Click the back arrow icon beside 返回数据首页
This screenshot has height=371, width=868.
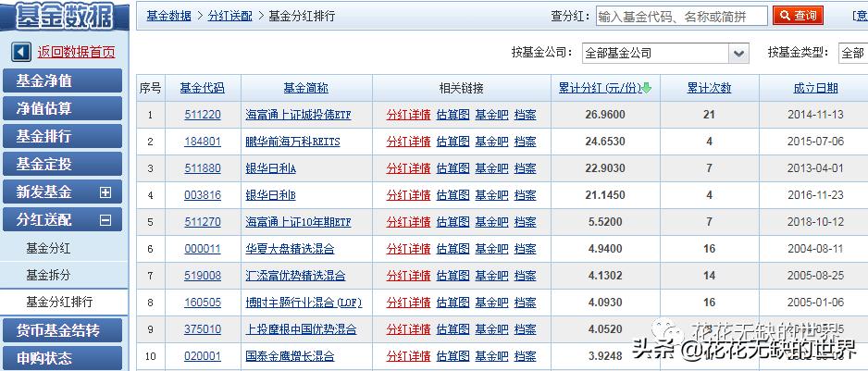pyautogui.click(x=21, y=53)
